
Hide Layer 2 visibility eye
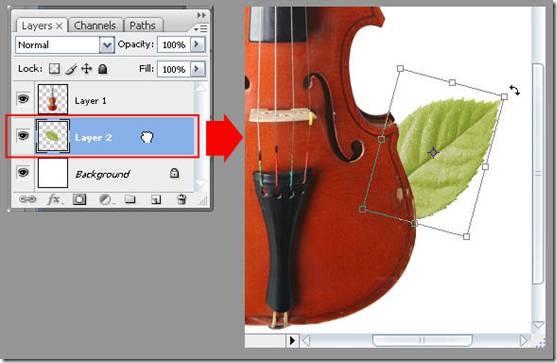[x=23, y=135]
